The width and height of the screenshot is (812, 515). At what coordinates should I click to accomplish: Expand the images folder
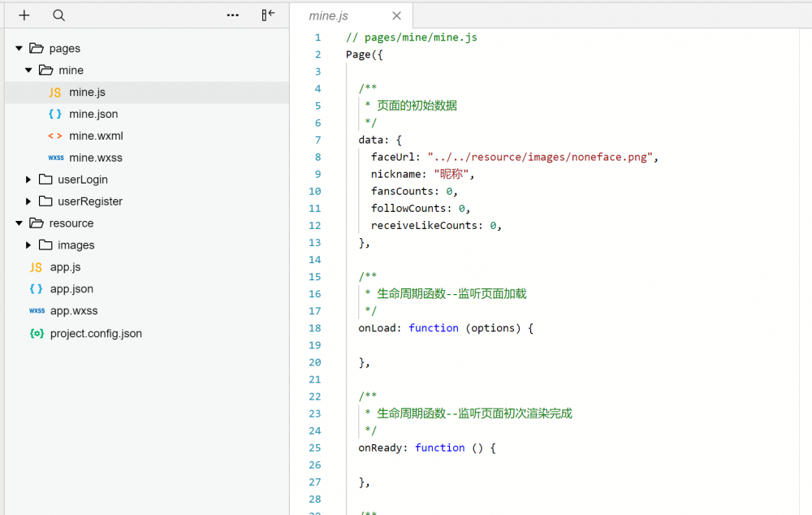pos(28,245)
